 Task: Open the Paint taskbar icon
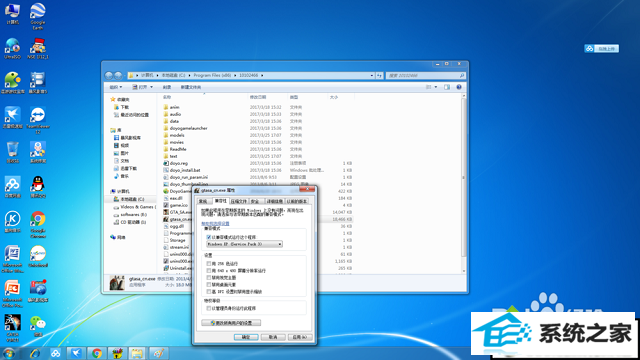pos(158,353)
